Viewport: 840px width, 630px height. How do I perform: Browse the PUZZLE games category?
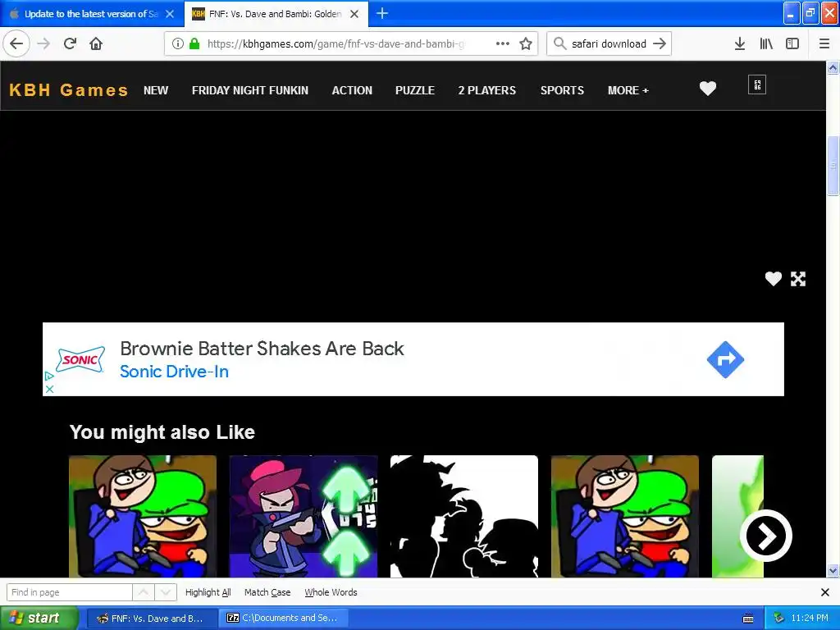tap(414, 90)
